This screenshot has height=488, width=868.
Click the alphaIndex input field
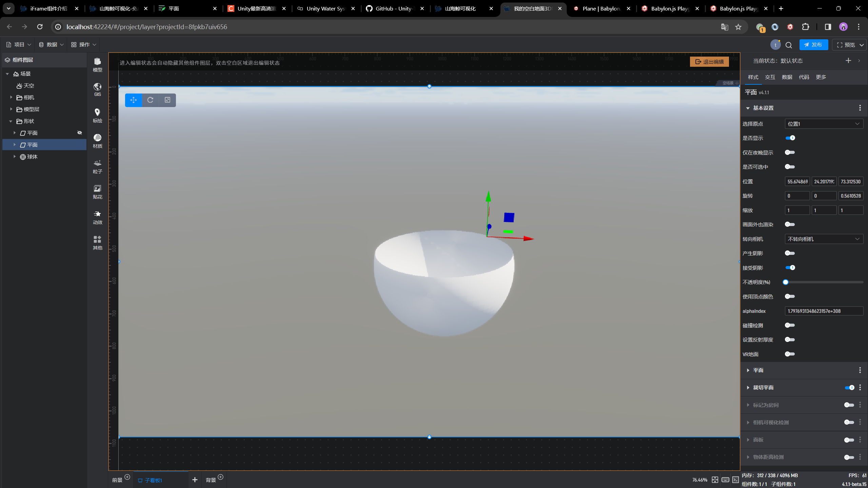tap(824, 311)
